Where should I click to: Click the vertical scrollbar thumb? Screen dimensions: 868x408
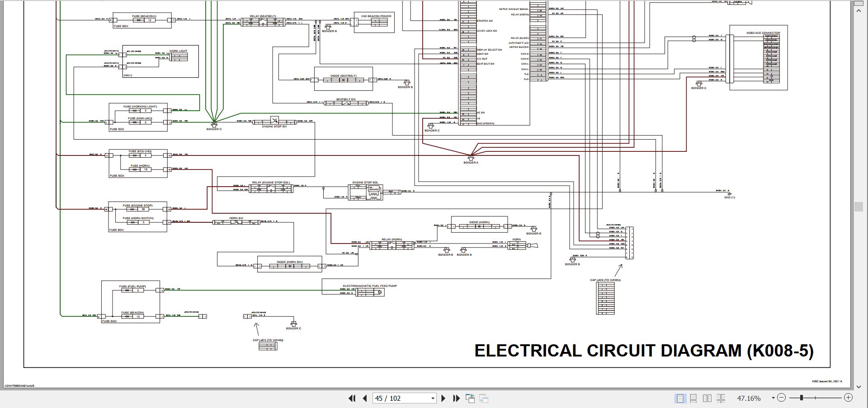tap(859, 207)
